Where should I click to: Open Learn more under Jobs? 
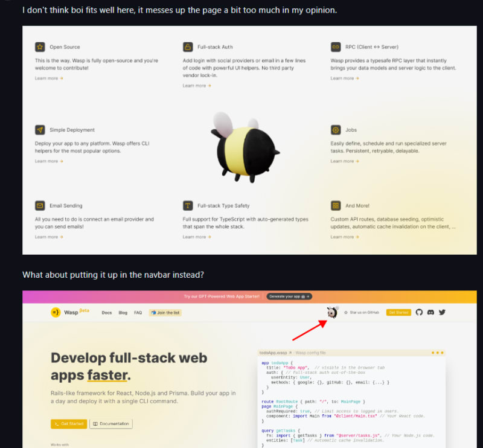point(345,161)
